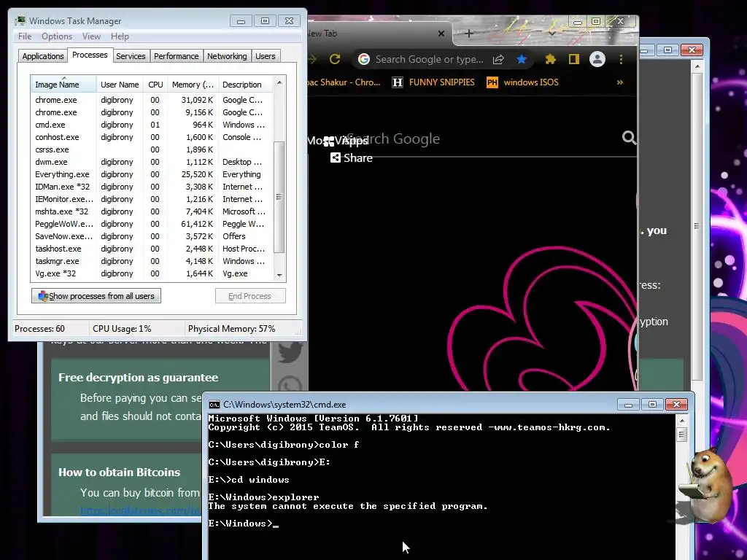The image size is (747, 560).
Task: Select csrss.exe process row
Action: point(152,149)
